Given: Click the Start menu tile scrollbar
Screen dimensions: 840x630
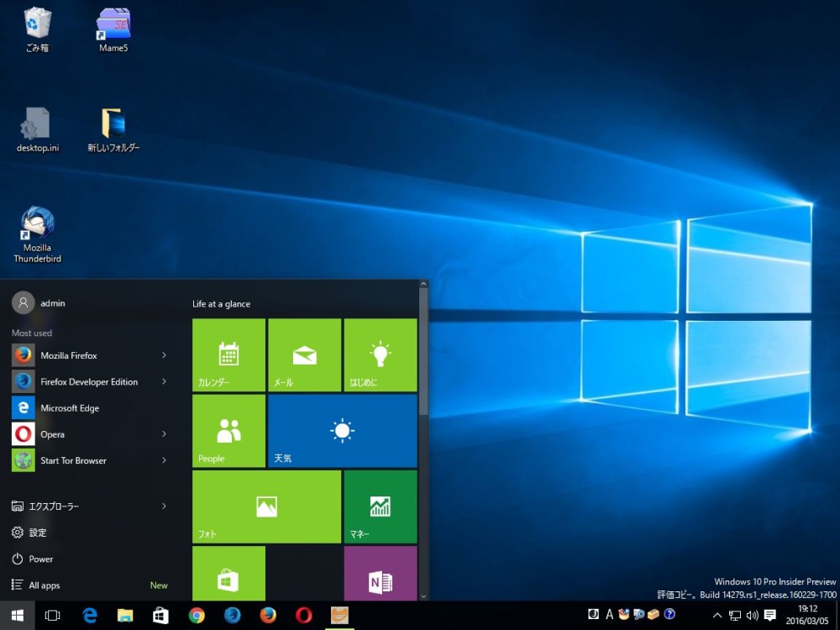Looking at the screenshot, I should point(423,351).
